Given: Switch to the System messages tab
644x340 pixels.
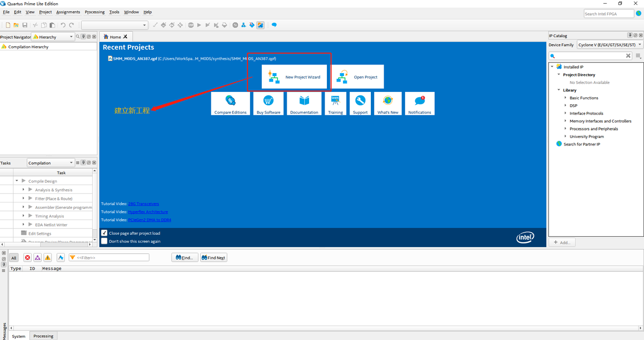Looking at the screenshot, I should tap(19, 336).
